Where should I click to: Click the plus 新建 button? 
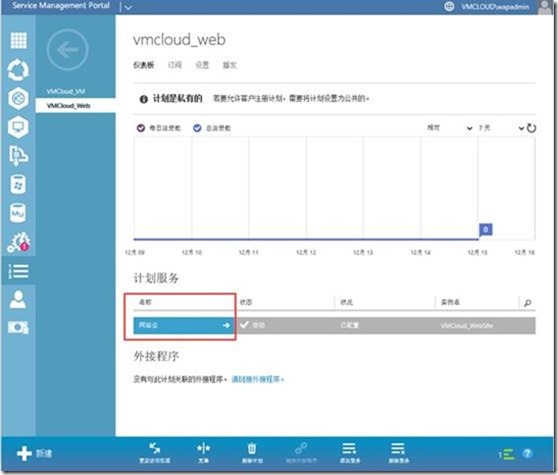[35, 454]
